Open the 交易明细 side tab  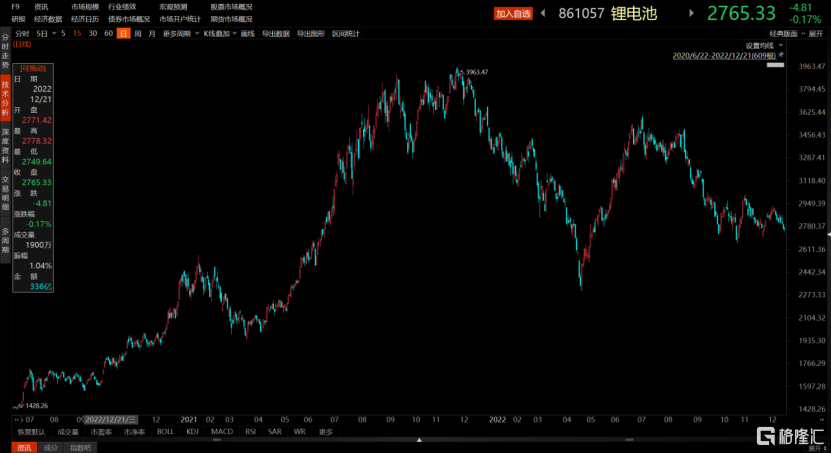click(5, 193)
